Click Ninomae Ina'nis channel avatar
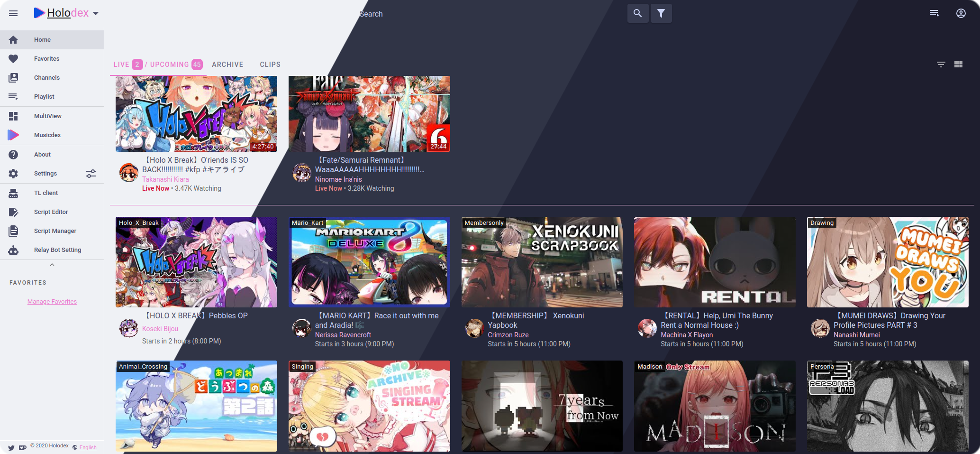The height and width of the screenshot is (454, 980). pyautogui.click(x=302, y=173)
